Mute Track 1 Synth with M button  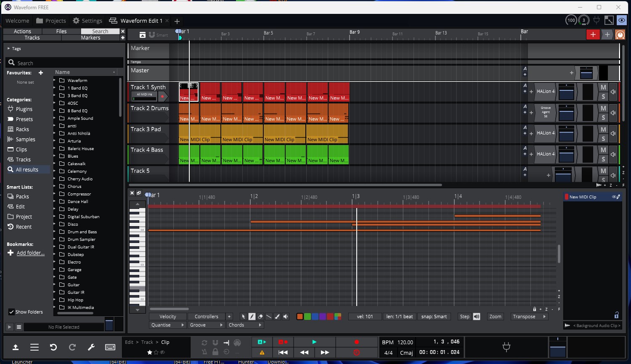coord(603,87)
